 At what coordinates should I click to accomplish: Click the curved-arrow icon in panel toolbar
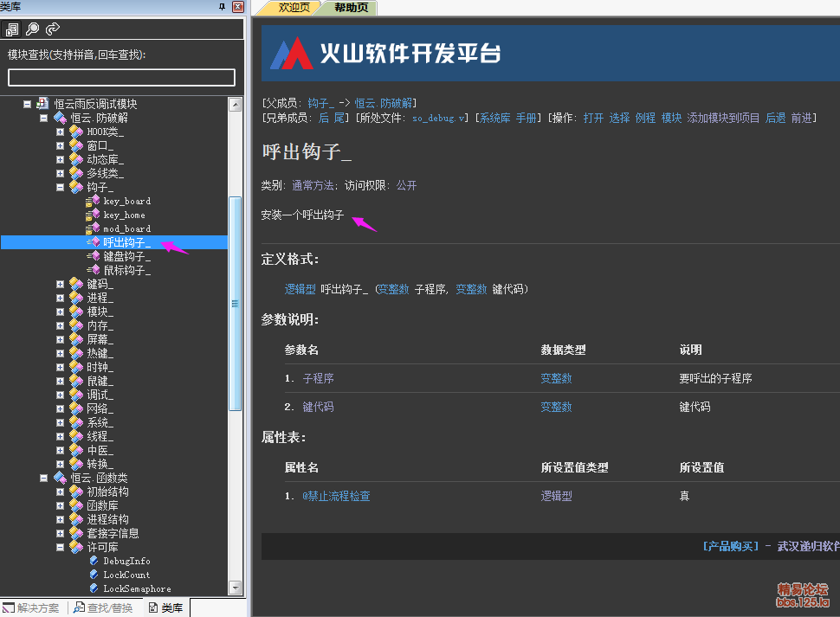click(x=52, y=29)
